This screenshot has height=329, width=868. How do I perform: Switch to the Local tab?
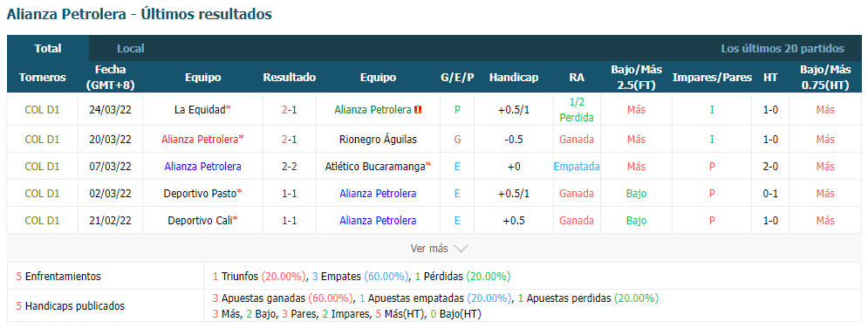[131, 48]
